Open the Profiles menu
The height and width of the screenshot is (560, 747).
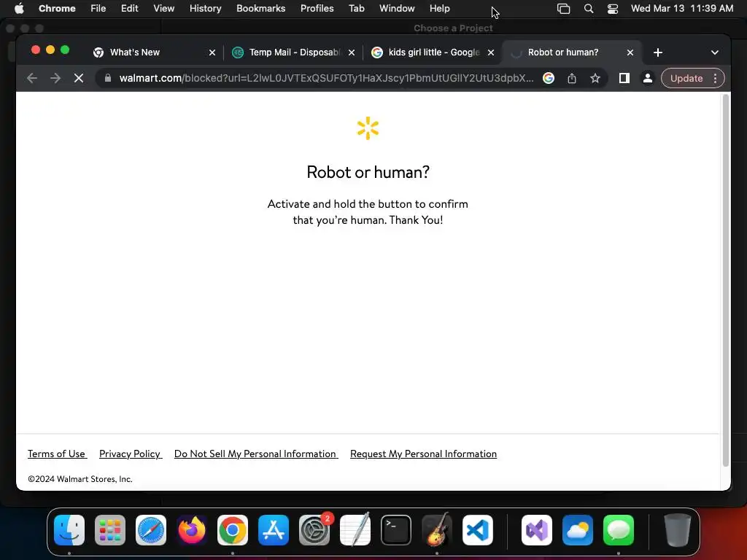(x=317, y=8)
